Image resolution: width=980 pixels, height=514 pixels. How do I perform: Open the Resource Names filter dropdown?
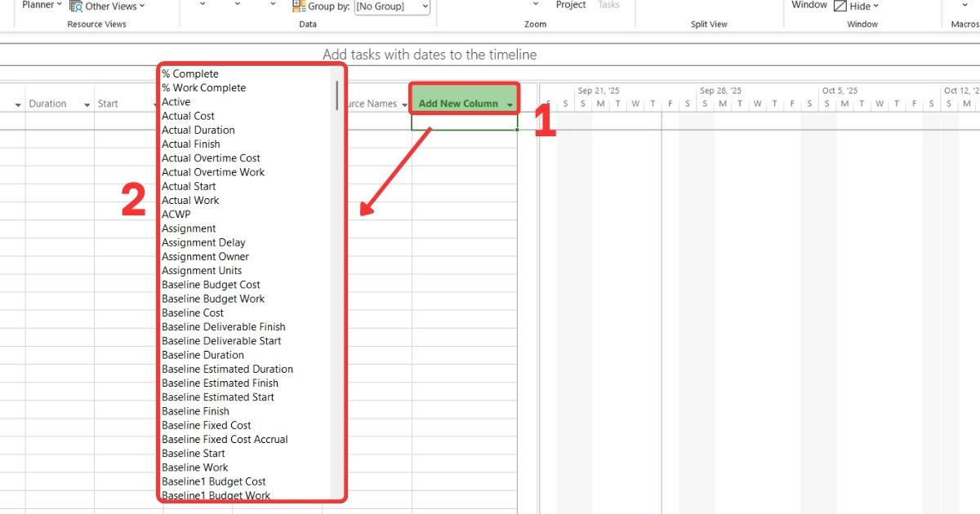pos(404,104)
